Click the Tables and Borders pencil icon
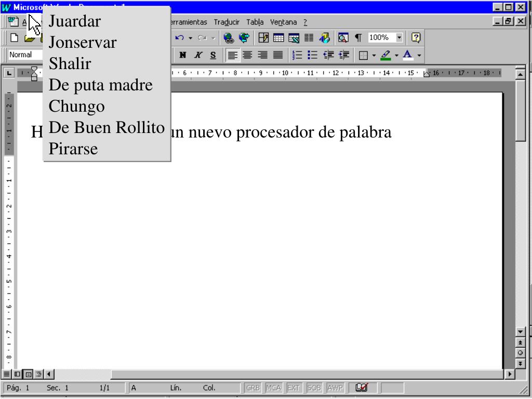The image size is (532, 399). pos(263,37)
